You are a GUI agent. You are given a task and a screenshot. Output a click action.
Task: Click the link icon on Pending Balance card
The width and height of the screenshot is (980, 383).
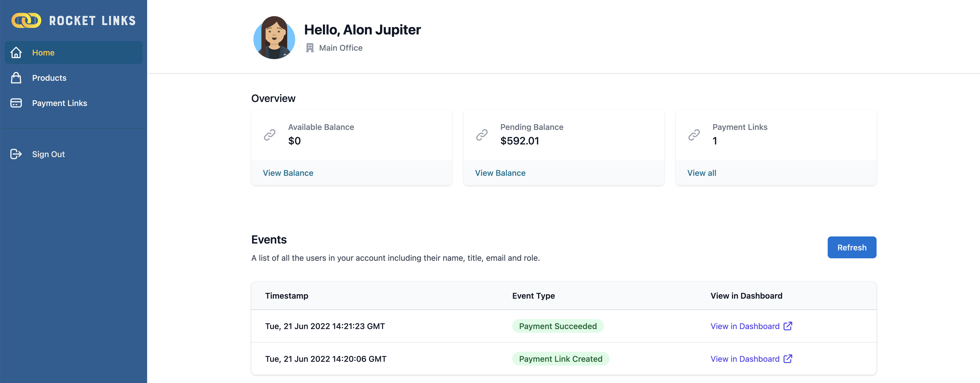tap(482, 134)
